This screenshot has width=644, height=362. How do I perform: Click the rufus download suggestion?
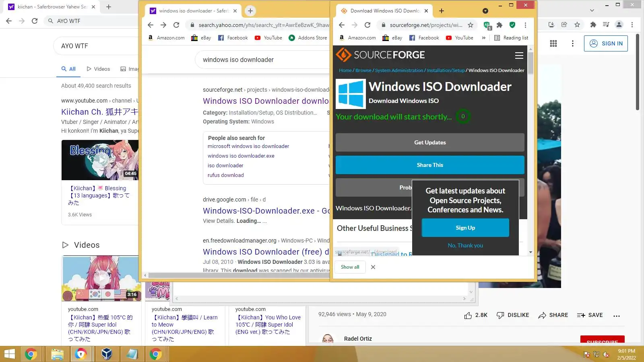(x=226, y=175)
